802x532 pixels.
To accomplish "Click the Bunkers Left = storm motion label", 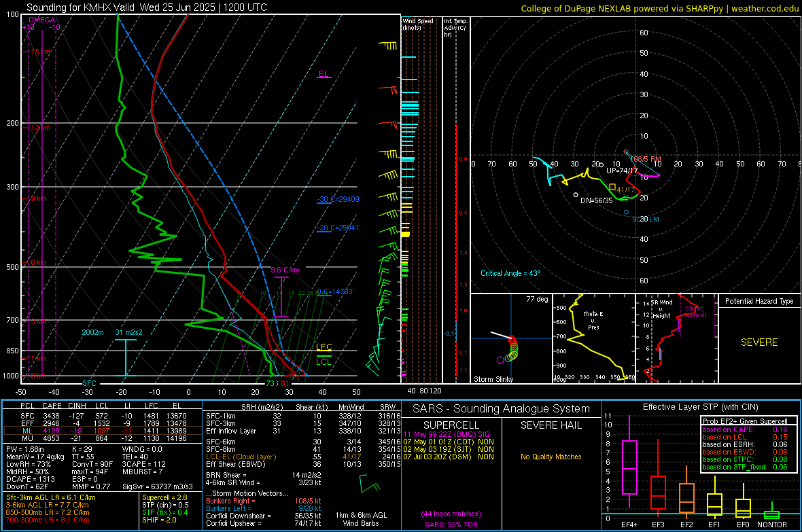I will coord(228,508).
